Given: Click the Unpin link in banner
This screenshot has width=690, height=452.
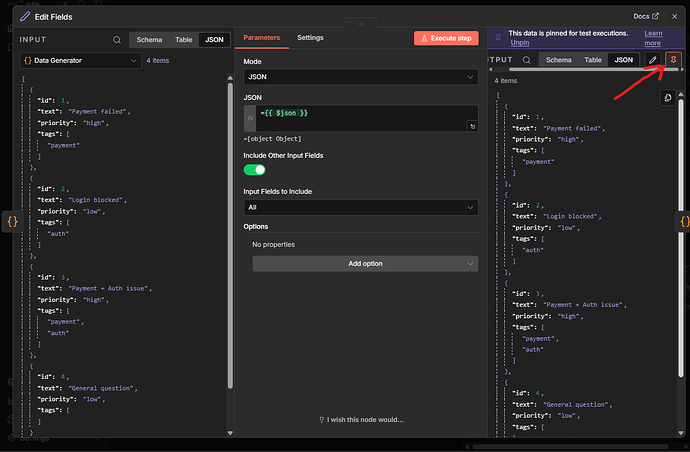Looking at the screenshot, I should tap(520, 43).
